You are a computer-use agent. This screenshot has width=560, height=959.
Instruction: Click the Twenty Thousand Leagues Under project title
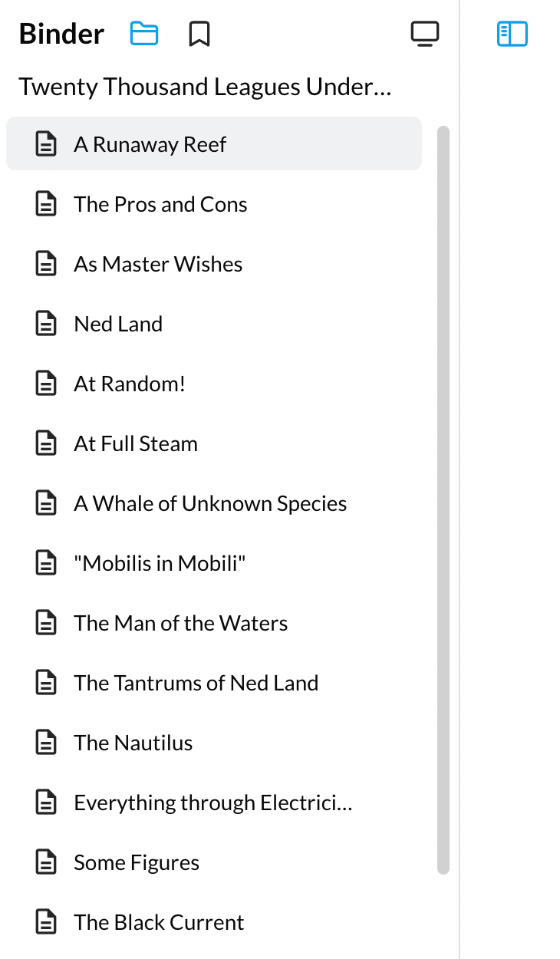[x=205, y=87]
